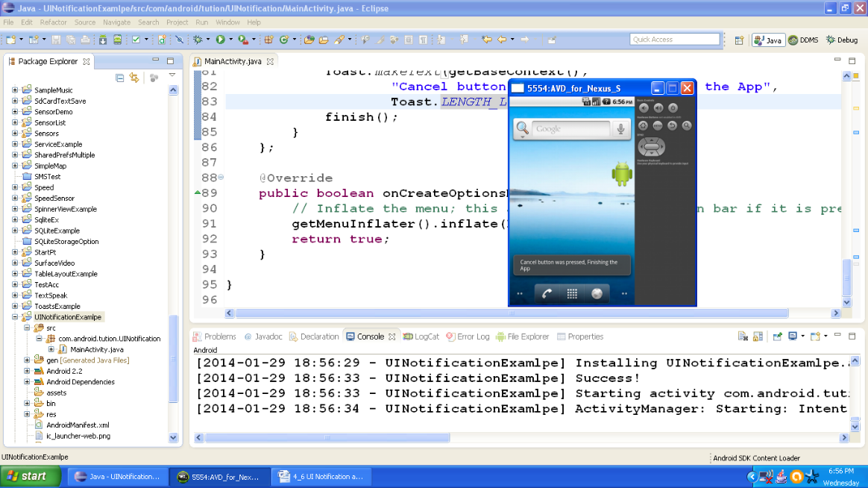Image resolution: width=868 pixels, height=488 pixels.
Task: Pin the Console view
Action: click(777, 337)
